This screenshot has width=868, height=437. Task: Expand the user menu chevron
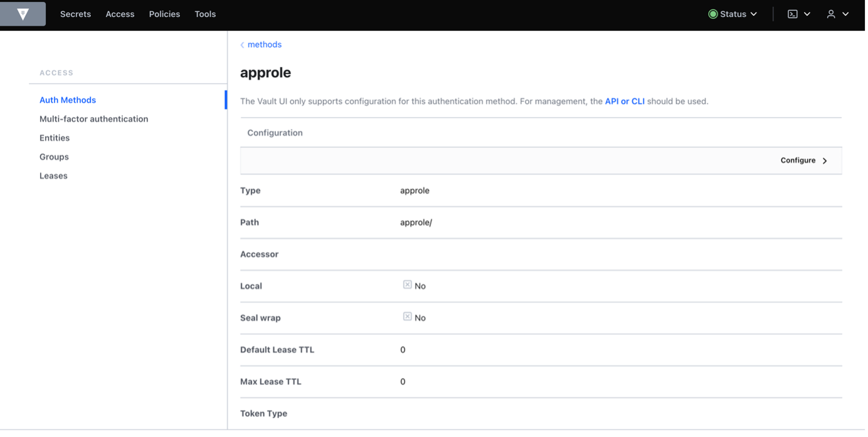click(847, 14)
